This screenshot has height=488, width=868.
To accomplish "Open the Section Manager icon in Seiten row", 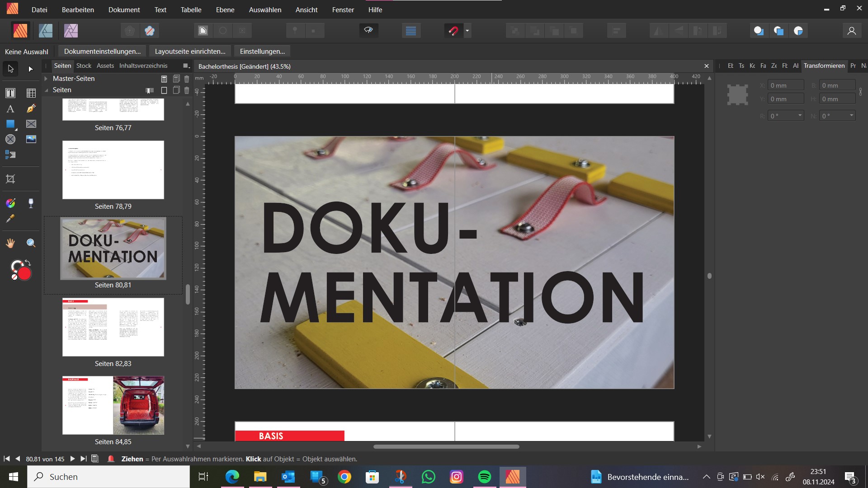I will (x=150, y=90).
